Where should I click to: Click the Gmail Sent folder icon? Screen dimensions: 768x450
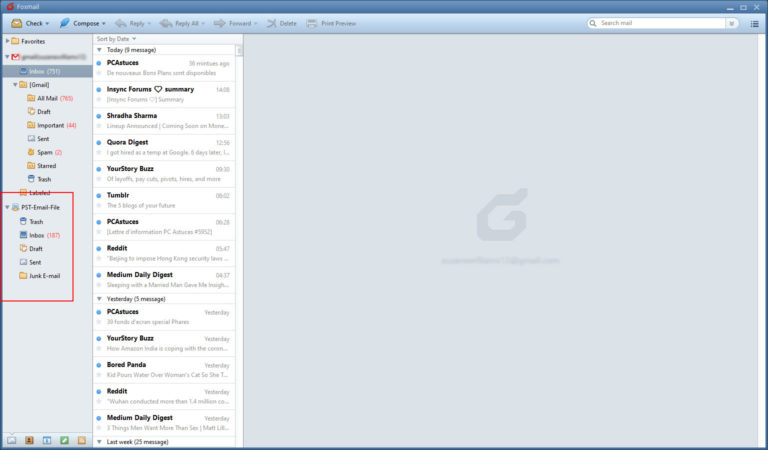(31, 139)
